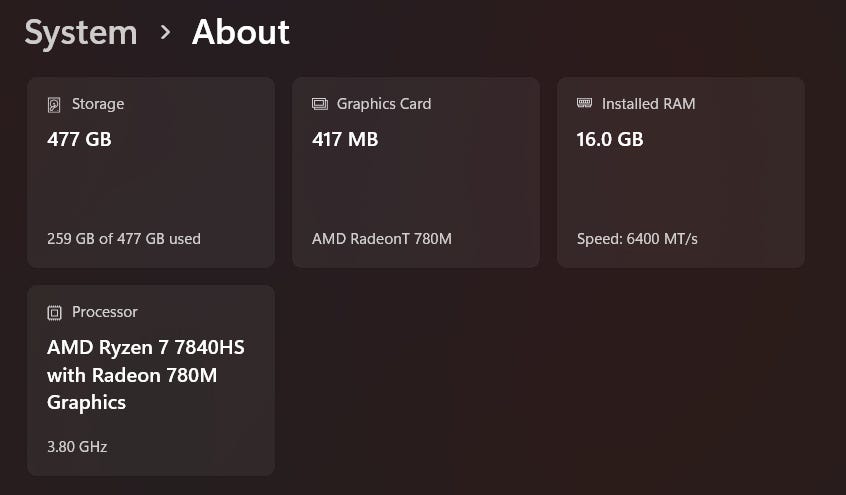Go back to System in breadcrumb
Screen dimensions: 846x495
tap(81, 32)
